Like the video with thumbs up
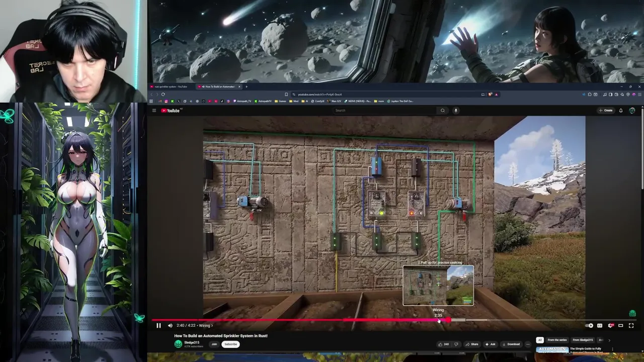 point(444,344)
